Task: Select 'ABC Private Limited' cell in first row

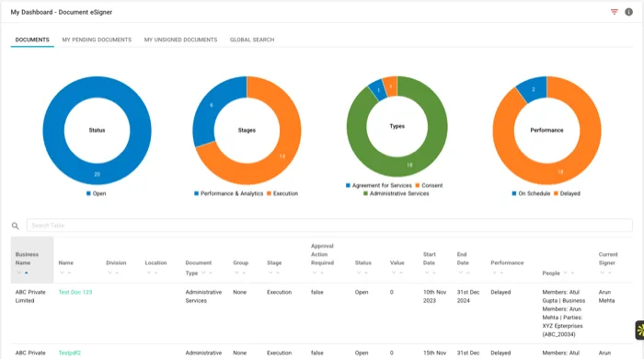Action: (30, 296)
